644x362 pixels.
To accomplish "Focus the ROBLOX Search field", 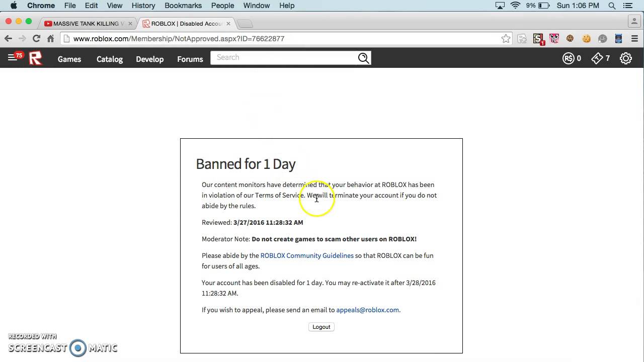I will point(284,58).
